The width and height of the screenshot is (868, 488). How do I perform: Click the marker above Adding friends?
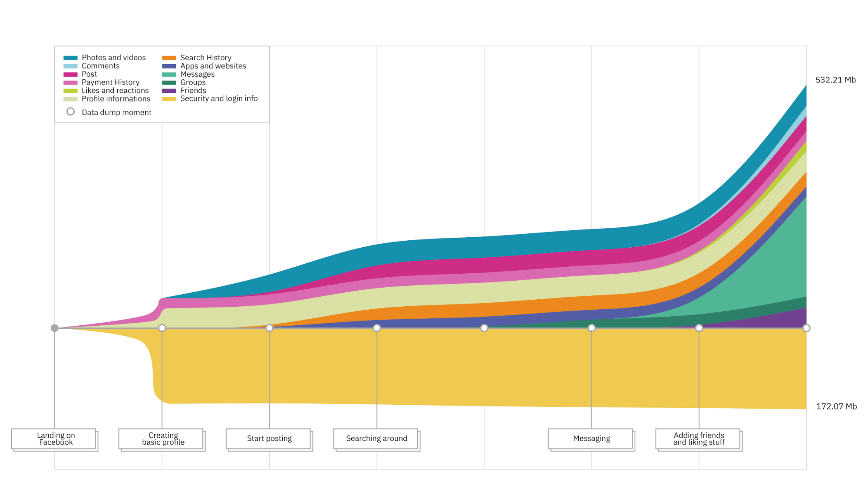pos(699,328)
